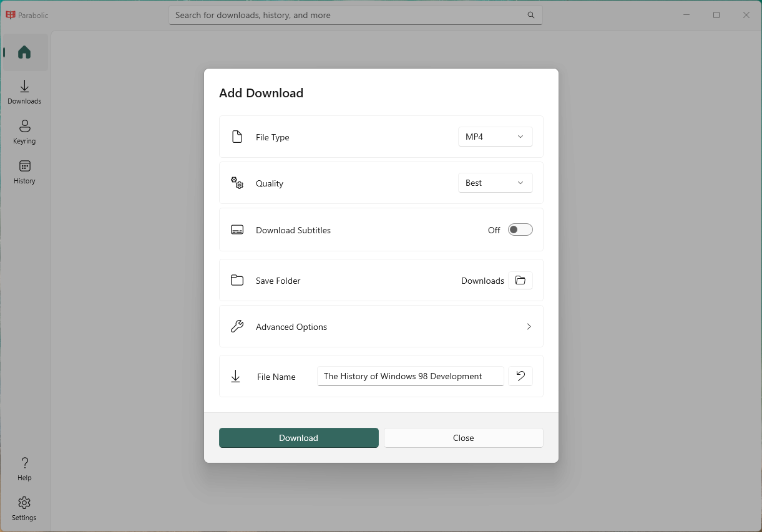Focus the search downloads and history box

tap(356, 15)
